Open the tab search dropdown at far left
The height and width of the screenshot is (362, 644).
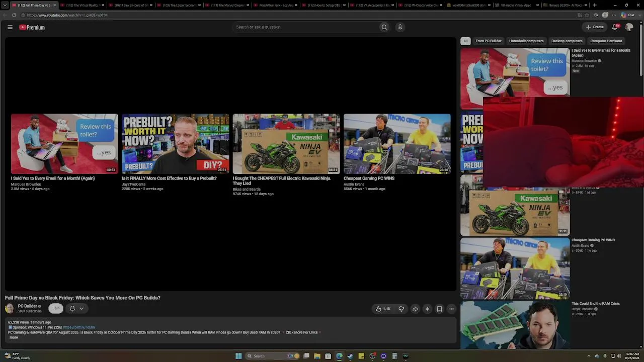[5, 5]
